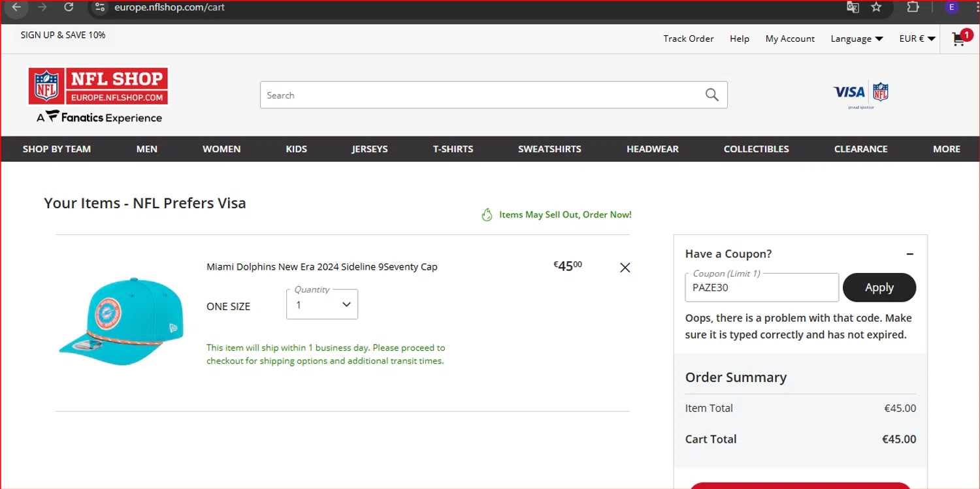
Task: Click the Apply coupon button
Action: tap(879, 287)
